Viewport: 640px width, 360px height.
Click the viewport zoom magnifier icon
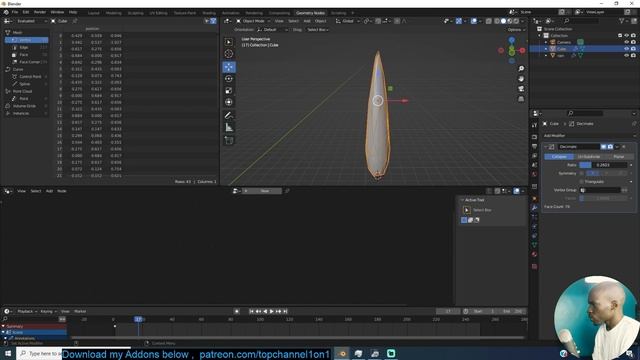[521, 69]
